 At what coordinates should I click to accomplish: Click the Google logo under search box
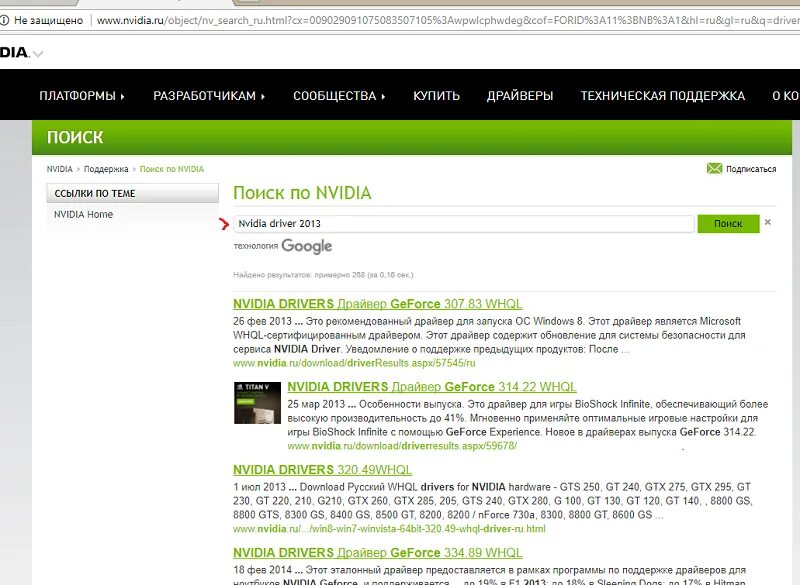(x=307, y=246)
